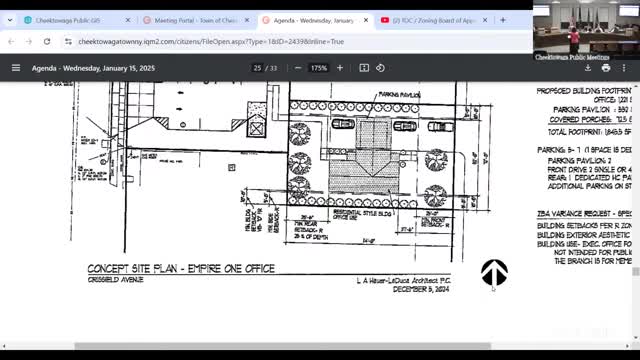Click the current page number field 25

pos(257,68)
